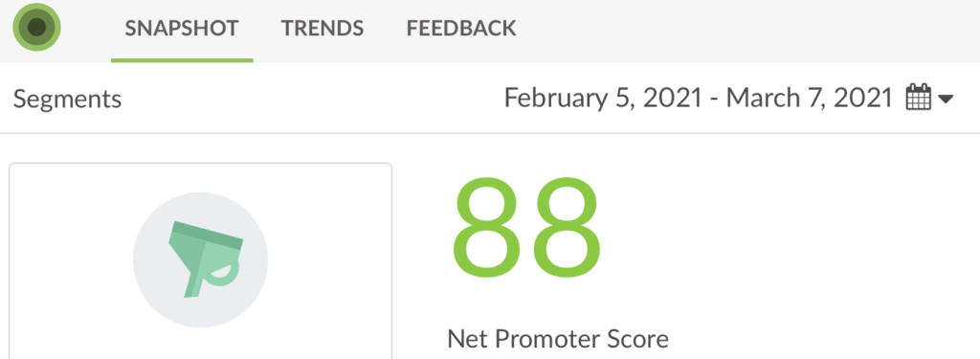Open the February 5, 2021 start date
The width and height of the screenshot is (980, 359).
tap(602, 99)
